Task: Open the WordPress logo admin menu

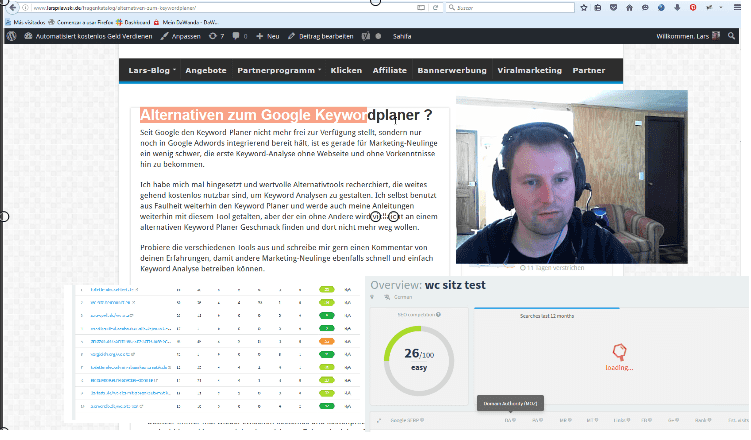Action: click(12, 36)
